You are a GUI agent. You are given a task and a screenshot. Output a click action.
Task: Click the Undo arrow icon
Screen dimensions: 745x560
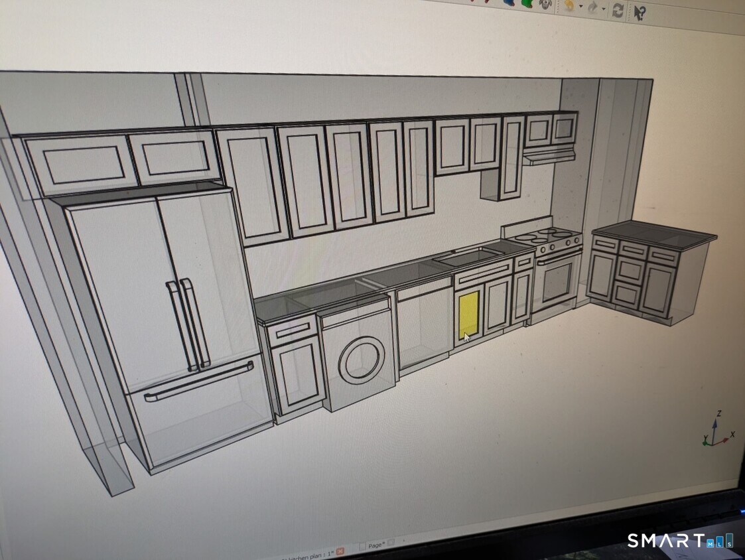click(570, 5)
